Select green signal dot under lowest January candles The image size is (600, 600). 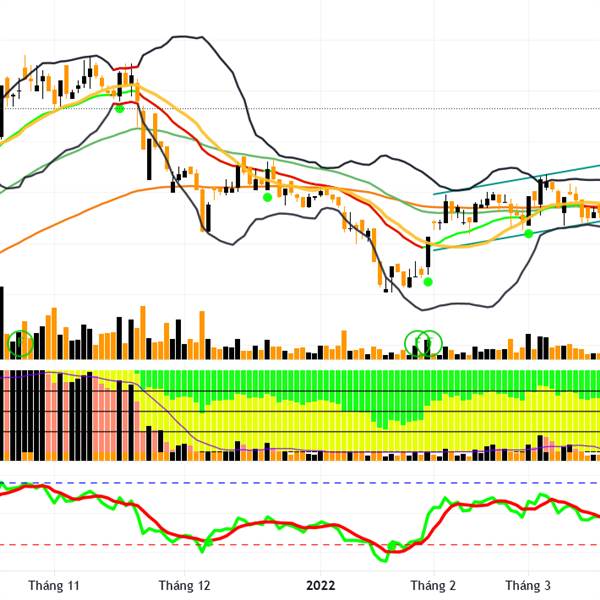(428, 282)
